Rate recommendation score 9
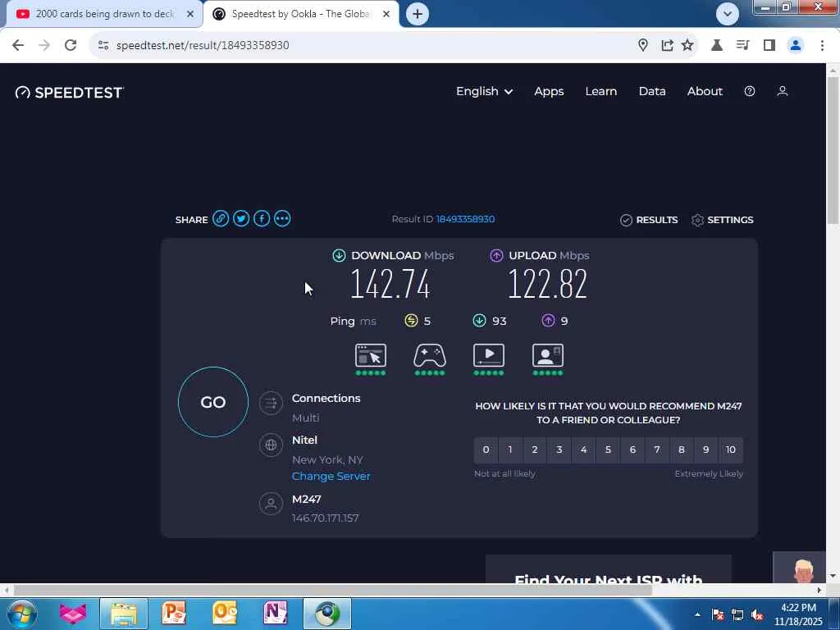 [706, 450]
